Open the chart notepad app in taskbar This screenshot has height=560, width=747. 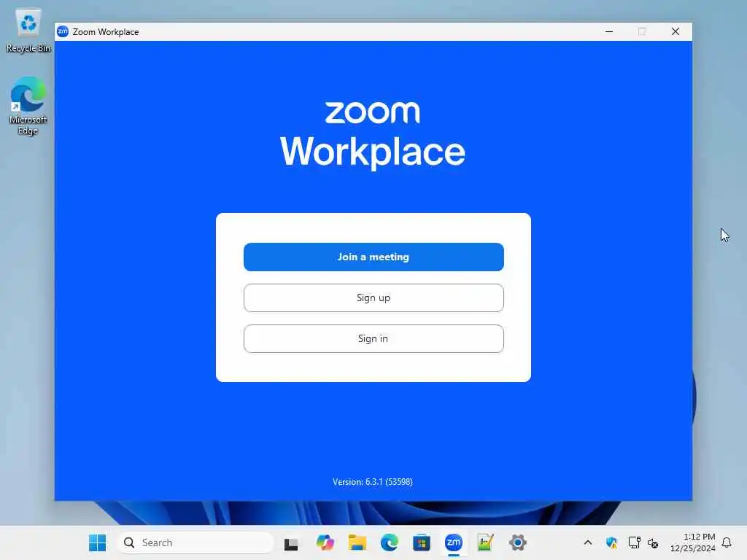click(x=485, y=542)
